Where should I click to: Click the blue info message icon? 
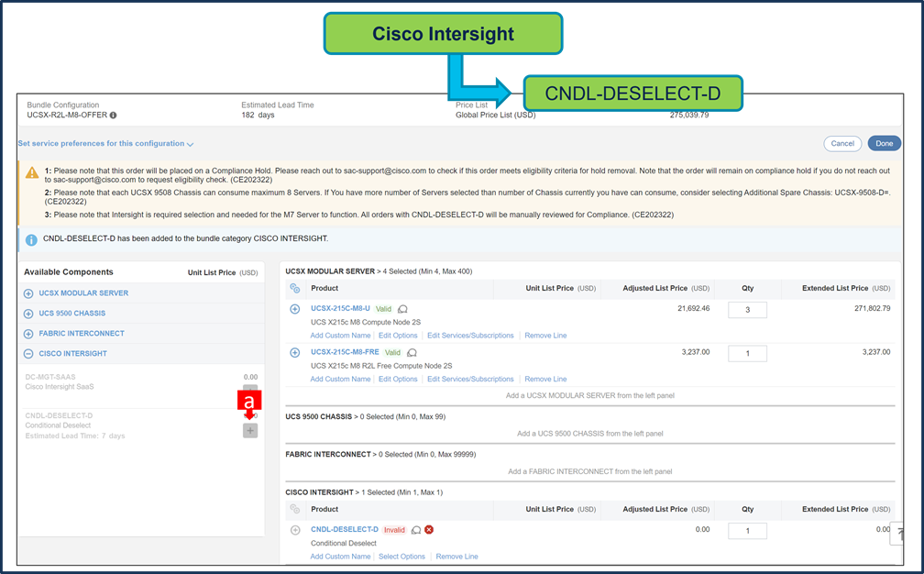pos(31,240)
